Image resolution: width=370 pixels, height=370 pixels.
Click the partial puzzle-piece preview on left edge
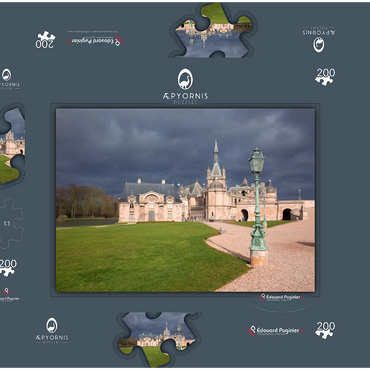click(12, 146)
